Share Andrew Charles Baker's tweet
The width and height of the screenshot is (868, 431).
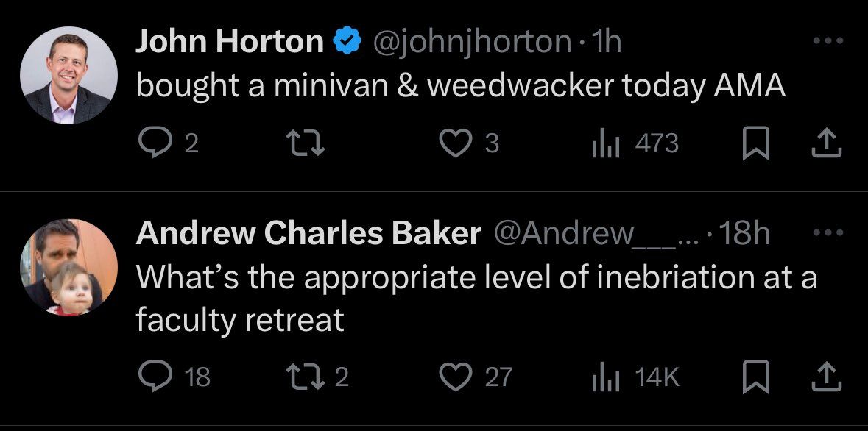(826, 377)
